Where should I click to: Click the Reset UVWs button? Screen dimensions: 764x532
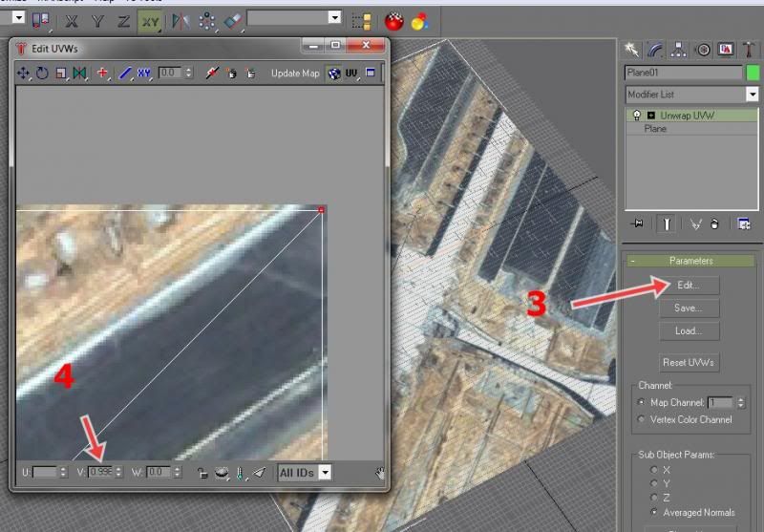pyautogui.click(x=689, y=362)
